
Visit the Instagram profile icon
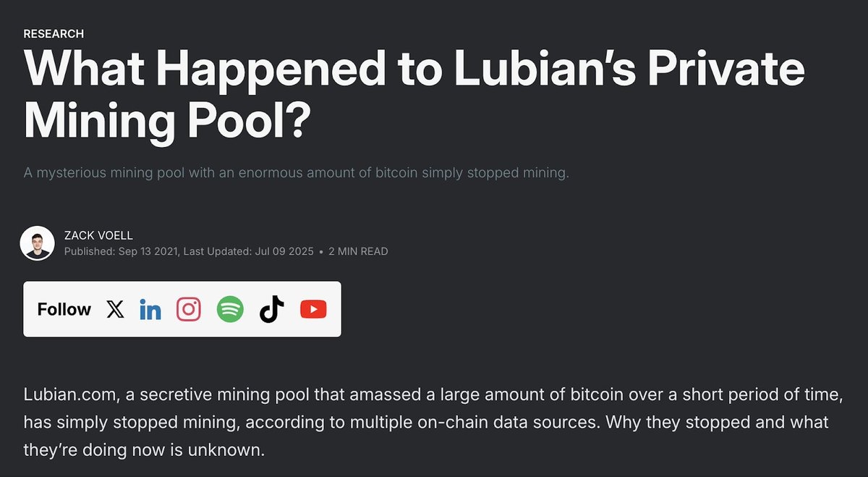pyautogui.click(x=189, y=310)
